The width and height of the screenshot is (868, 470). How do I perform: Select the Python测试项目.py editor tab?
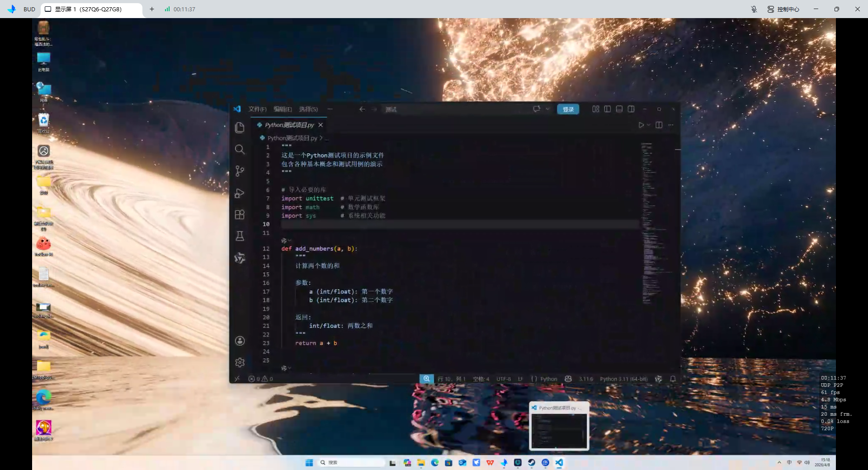click(289, 125)
